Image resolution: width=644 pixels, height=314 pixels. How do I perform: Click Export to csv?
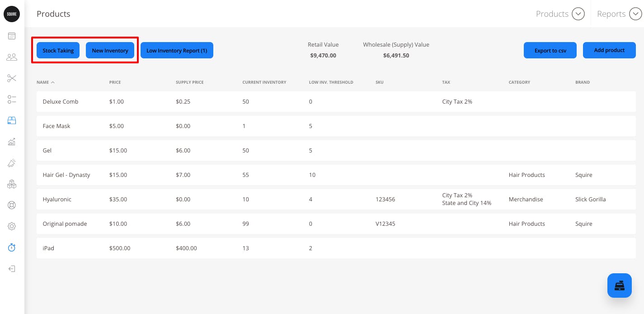click(550, 51)
